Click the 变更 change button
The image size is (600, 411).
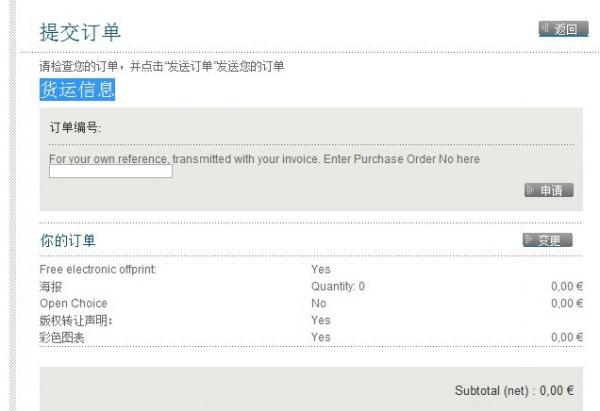pyautogui.click(x=547, y=240)
